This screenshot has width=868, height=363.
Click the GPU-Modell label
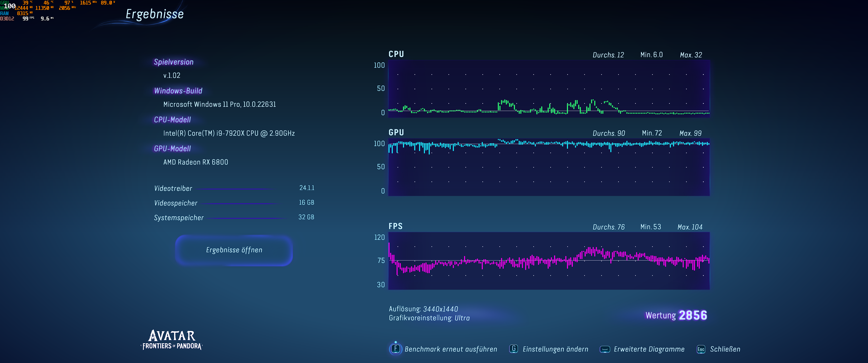point(172,148)
